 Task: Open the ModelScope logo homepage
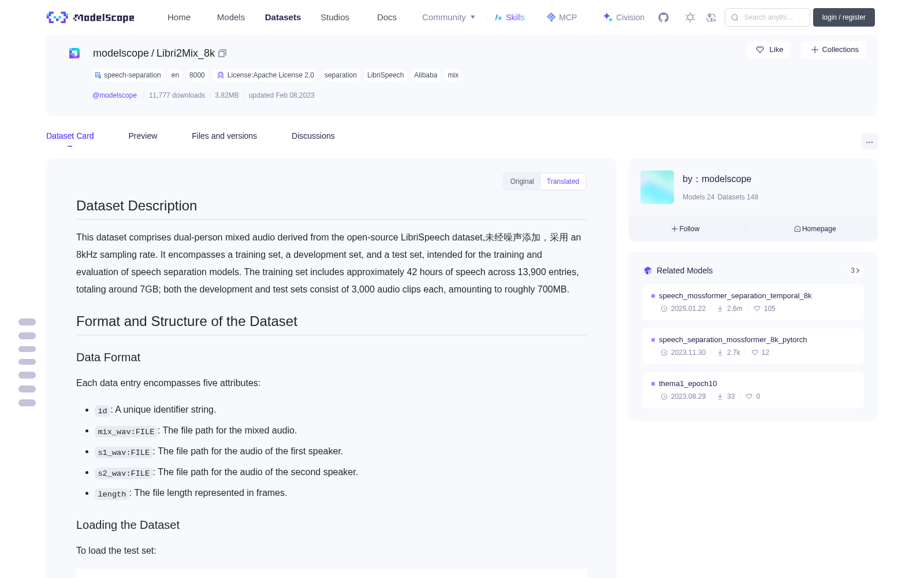point(90,17)
